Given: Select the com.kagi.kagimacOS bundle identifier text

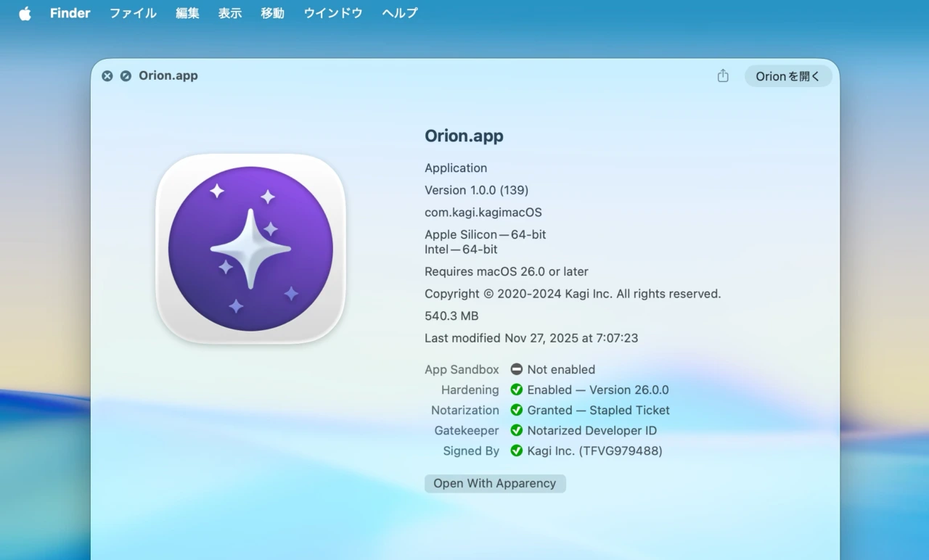Looking at the screenshot, I should (x=483, y=213).
